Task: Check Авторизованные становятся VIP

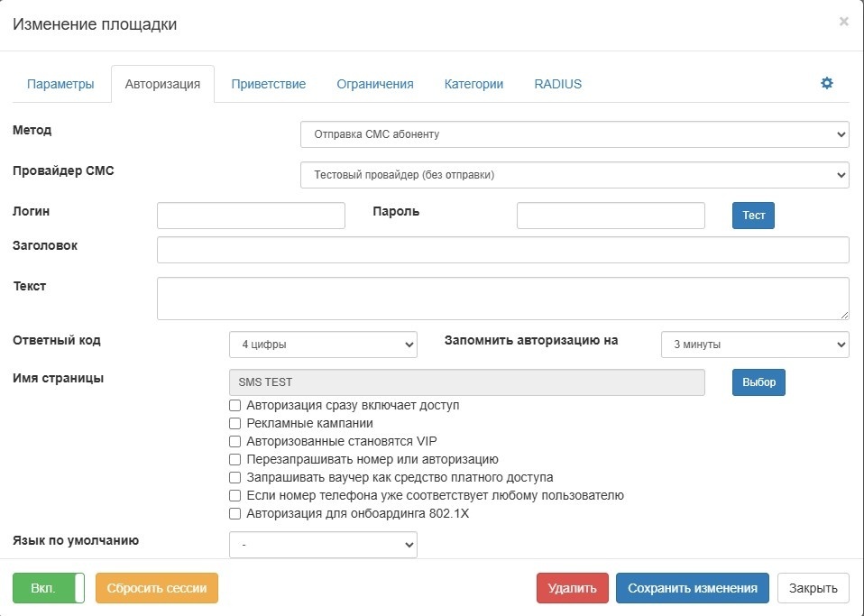Action: tap(235, 441)
